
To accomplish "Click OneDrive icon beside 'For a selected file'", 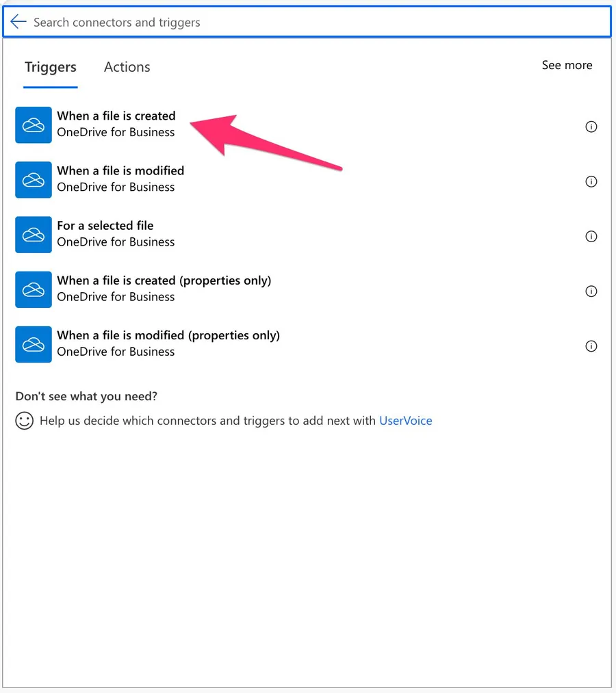I will click(x=34, y=235).
